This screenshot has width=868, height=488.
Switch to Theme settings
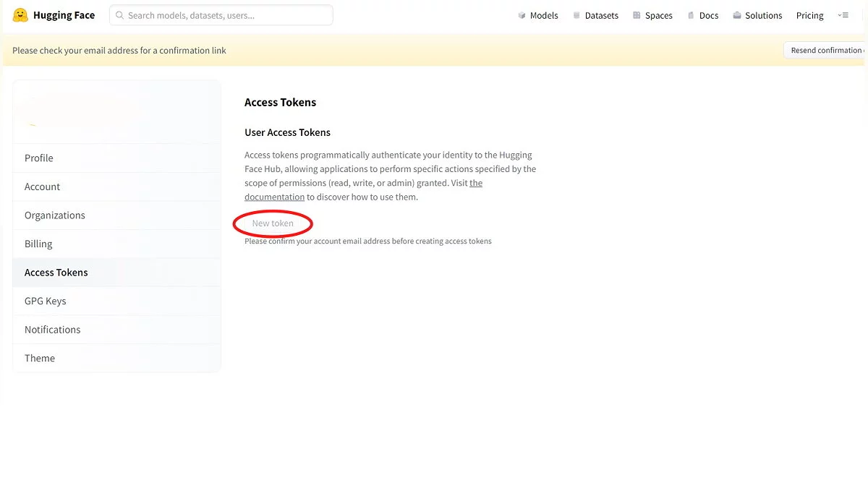[40, 358]
